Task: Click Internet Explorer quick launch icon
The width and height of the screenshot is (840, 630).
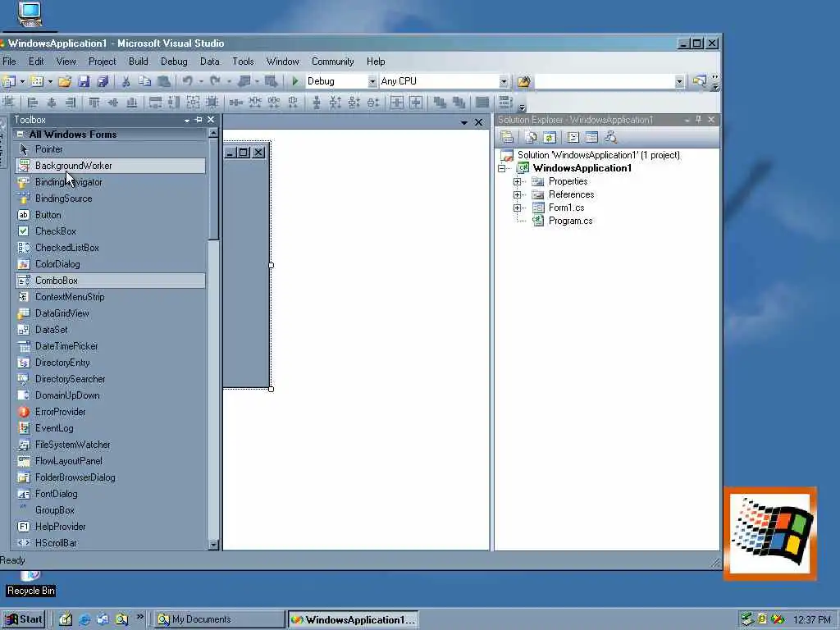Action: point(84,620)
